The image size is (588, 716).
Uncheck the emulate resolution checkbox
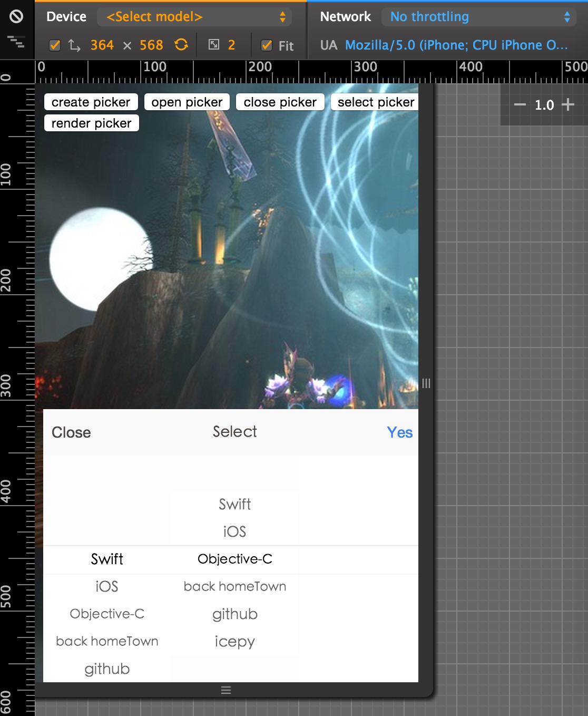[x=55, y=45]
